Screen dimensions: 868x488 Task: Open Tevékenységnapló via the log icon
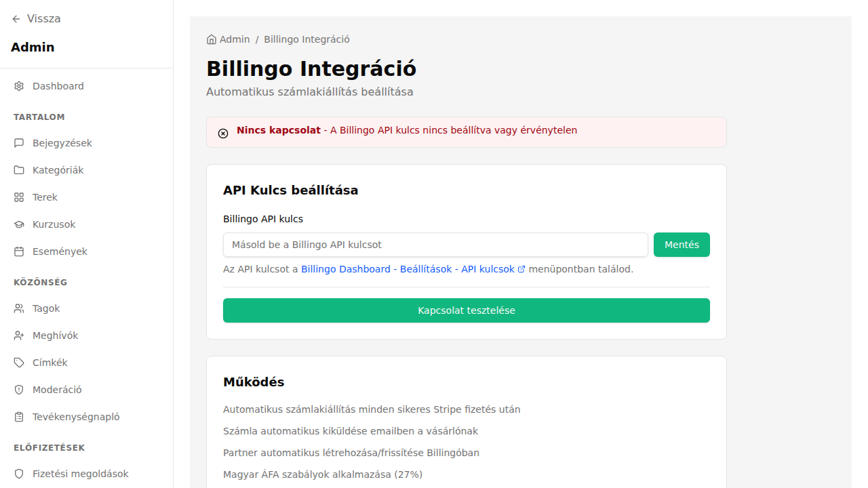[x=18, y=417]
